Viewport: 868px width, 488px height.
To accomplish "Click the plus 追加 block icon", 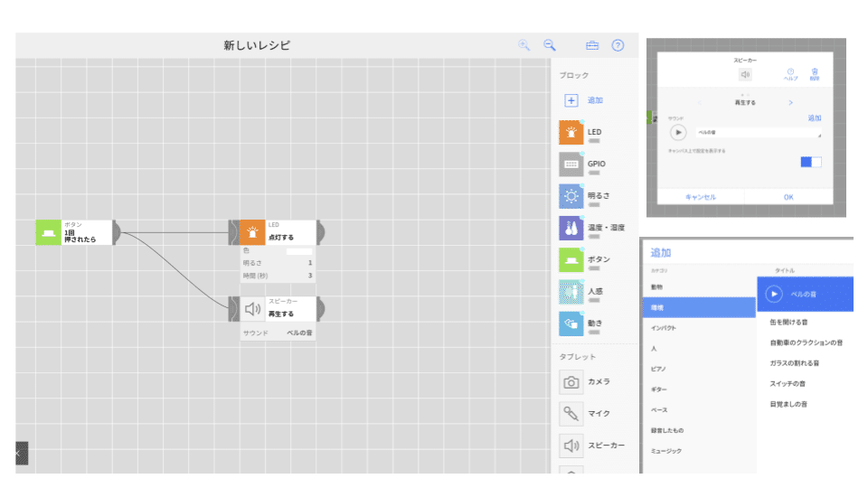I will click(x=571, y=100).
